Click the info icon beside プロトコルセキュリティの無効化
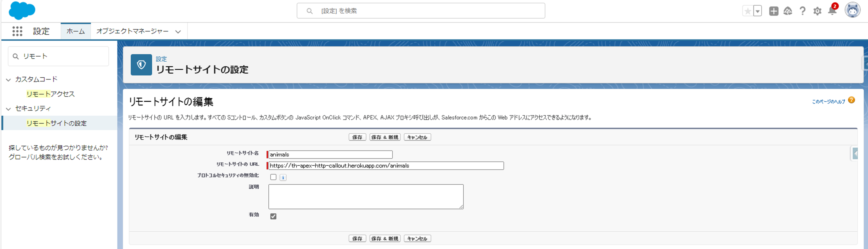868x249 pixels. coord(283,177)
